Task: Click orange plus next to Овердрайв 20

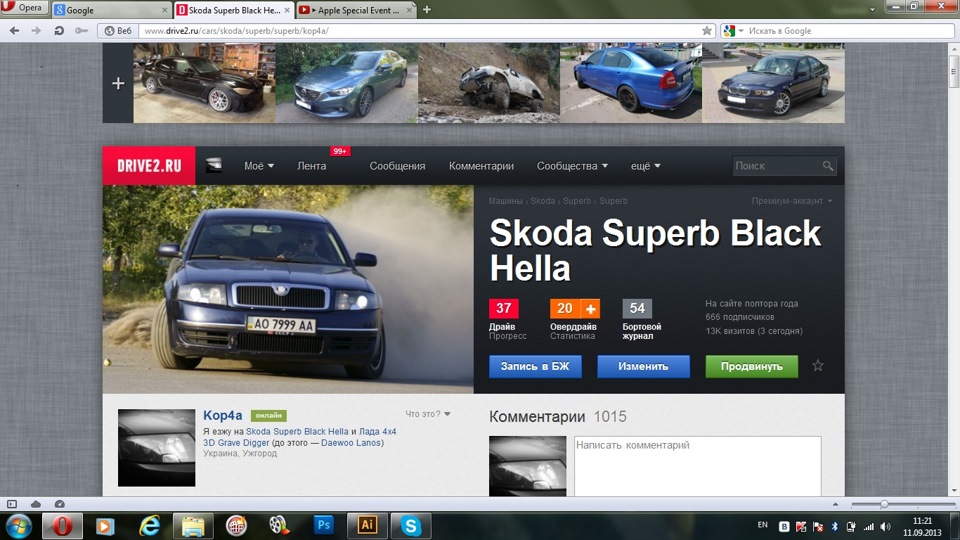Action: point(590,309)
